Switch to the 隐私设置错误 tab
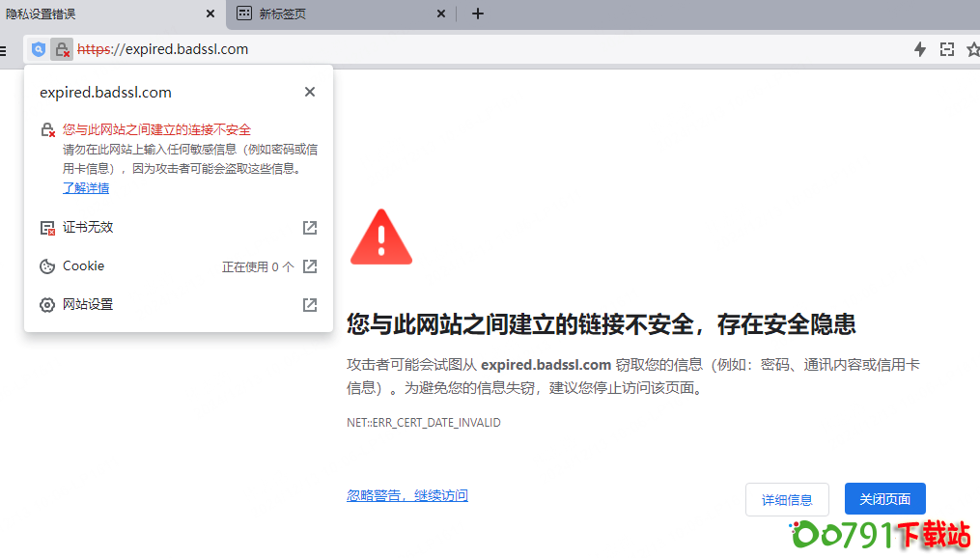The width and height of the screenshot is (980, 558). coord(97,14)
